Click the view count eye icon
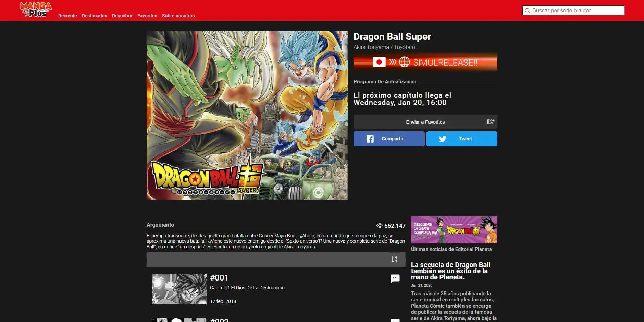 click(x=380, y=226)
